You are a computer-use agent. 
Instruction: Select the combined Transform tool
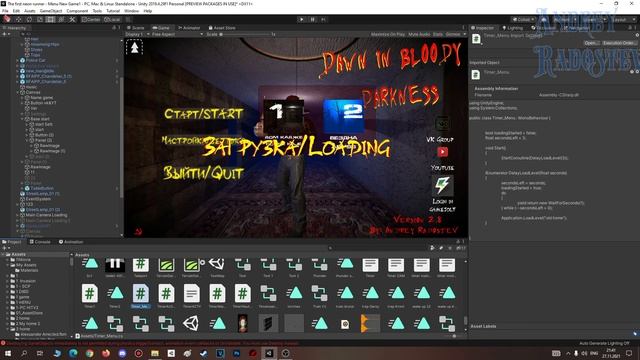pyautogui.click(x=61, y=19)
